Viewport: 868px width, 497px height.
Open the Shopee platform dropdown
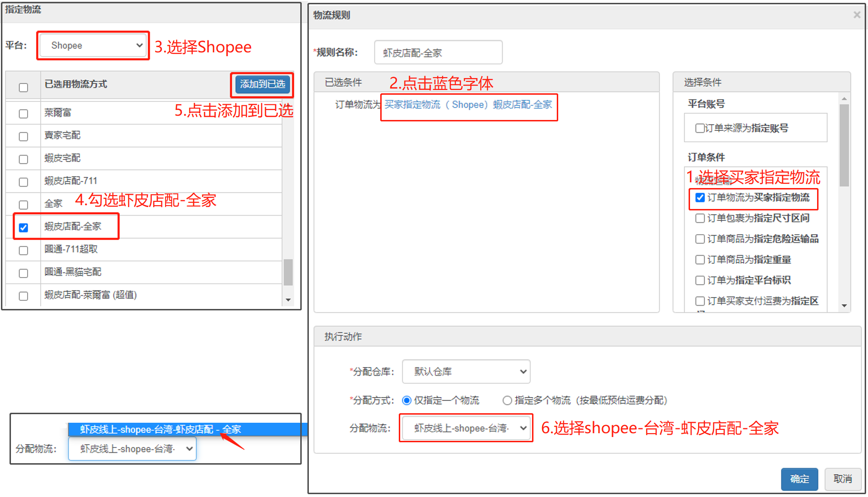pos(93,46)
